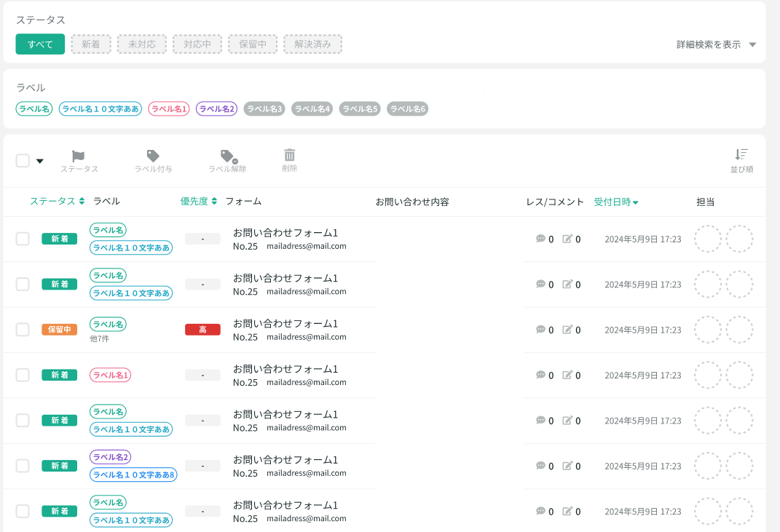Click first assignee circle in last row

click(x=707, y=511)
